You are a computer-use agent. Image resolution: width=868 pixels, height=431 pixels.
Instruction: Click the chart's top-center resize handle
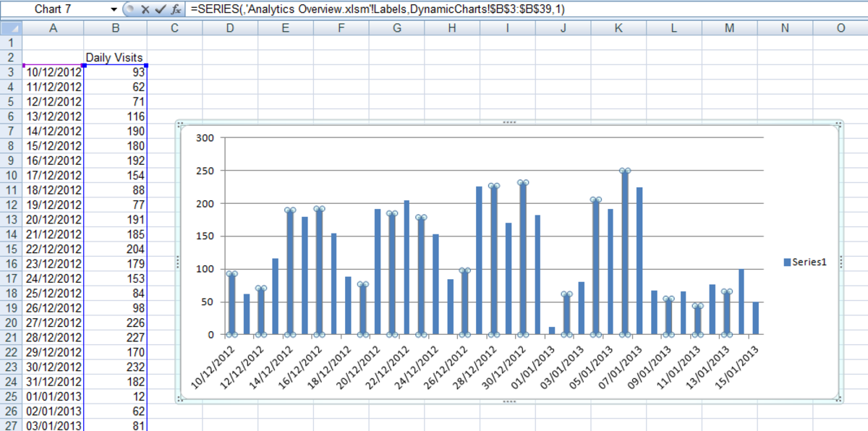[x=509, y=123]
